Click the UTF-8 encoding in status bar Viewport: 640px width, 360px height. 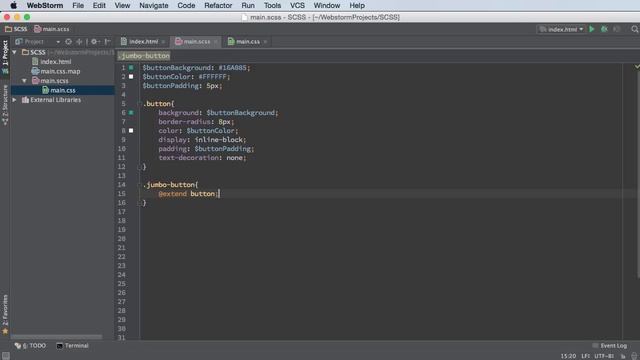tap(604, 356)
